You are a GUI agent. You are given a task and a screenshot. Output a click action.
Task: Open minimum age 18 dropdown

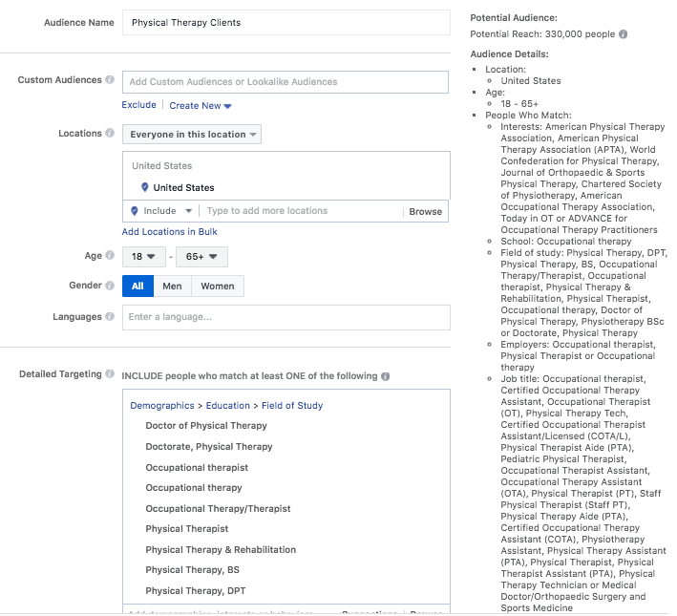(x=144, y=257)
